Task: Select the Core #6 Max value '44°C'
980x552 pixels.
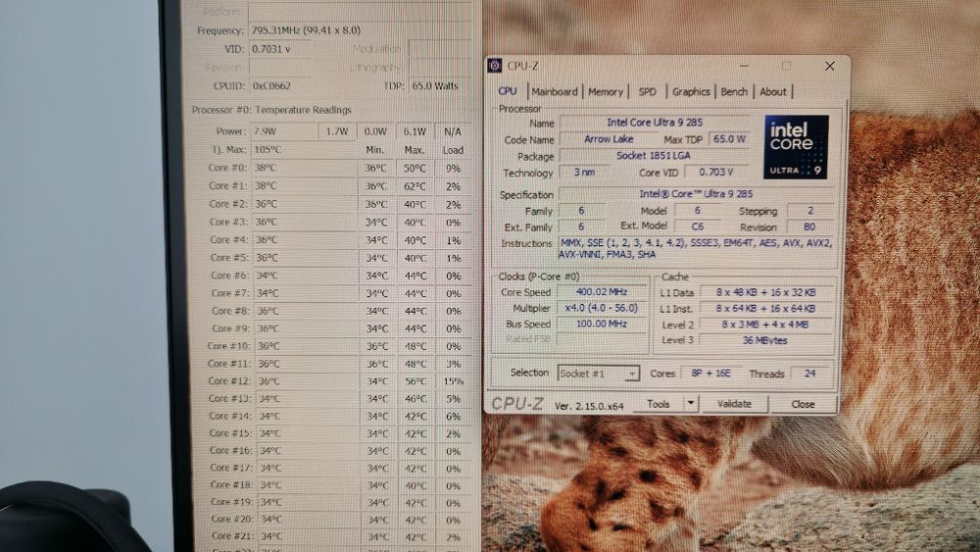Action: coord(415,276)
